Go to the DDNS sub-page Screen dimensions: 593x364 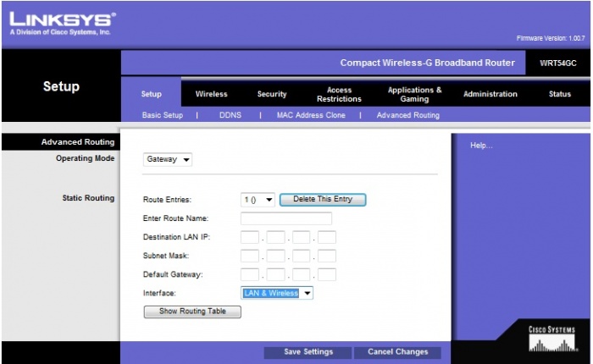[230, 115]
